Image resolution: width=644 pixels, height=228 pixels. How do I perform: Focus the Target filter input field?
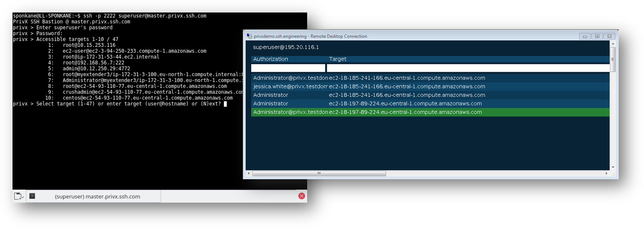(468, 68)
